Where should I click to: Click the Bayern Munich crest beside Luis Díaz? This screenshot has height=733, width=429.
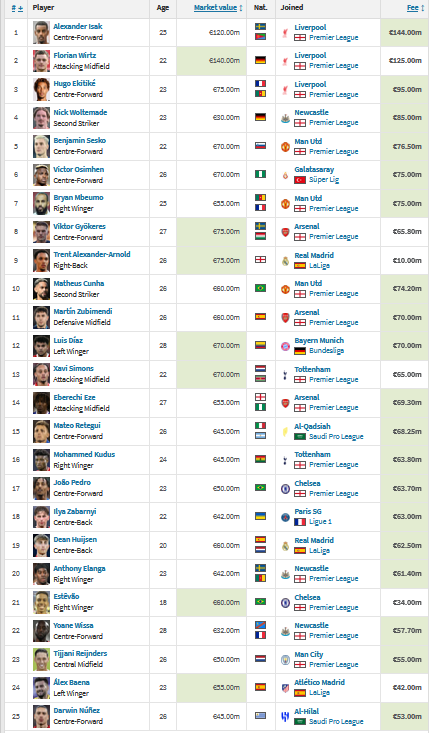[x=285, y=346]
